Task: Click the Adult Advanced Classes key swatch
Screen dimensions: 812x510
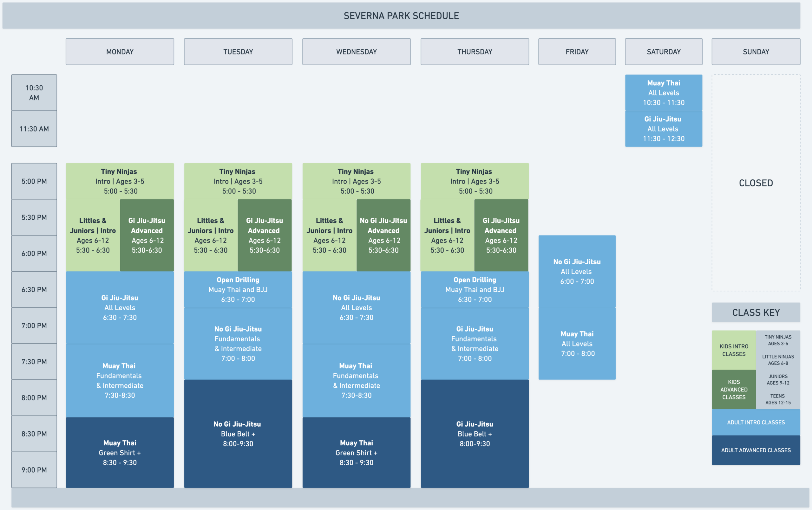Action: (756, 450)
